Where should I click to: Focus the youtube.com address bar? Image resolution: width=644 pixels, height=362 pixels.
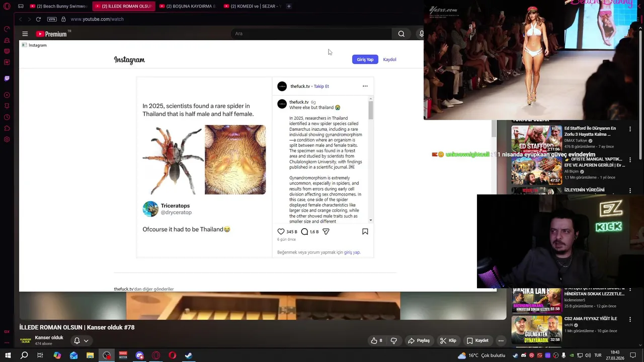pyautogui.click(x=97, y=19)
